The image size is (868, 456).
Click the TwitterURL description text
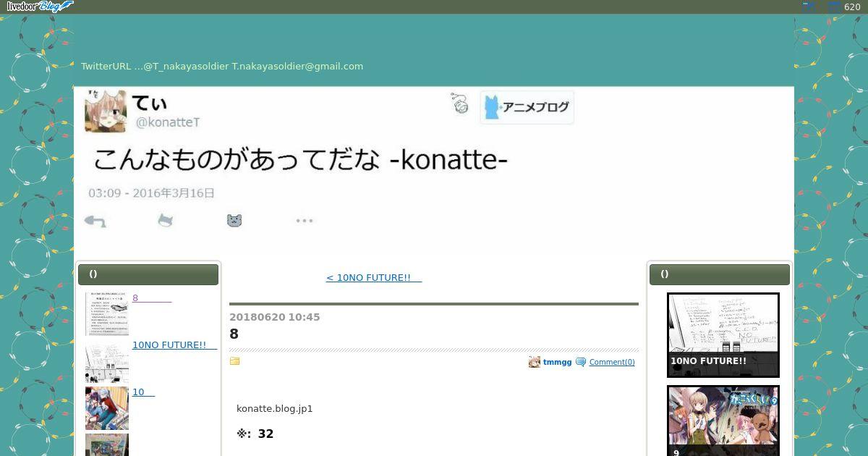coord(222,66)
